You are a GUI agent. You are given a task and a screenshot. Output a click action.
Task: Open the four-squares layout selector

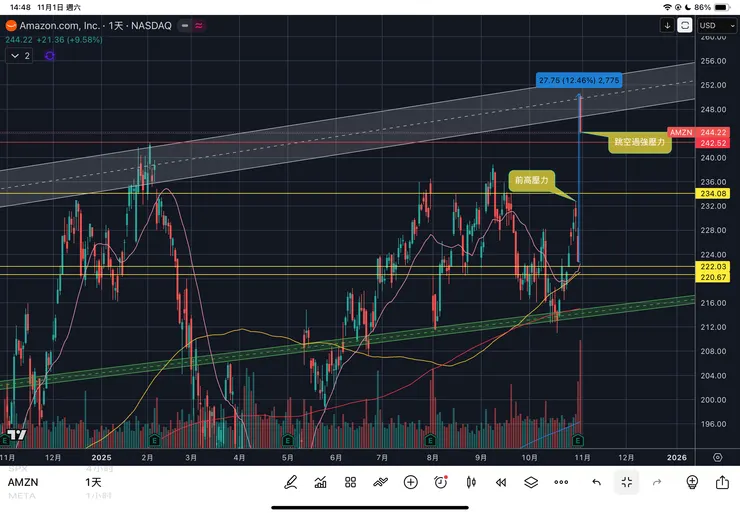point(350,482)
